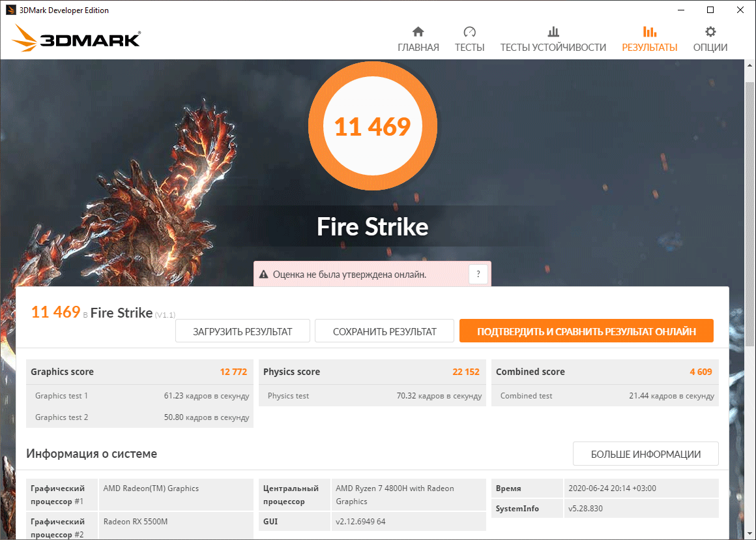Click the Graphics test 1 row
The height and width of the screenshot is (540, 756).
[140, 396]
